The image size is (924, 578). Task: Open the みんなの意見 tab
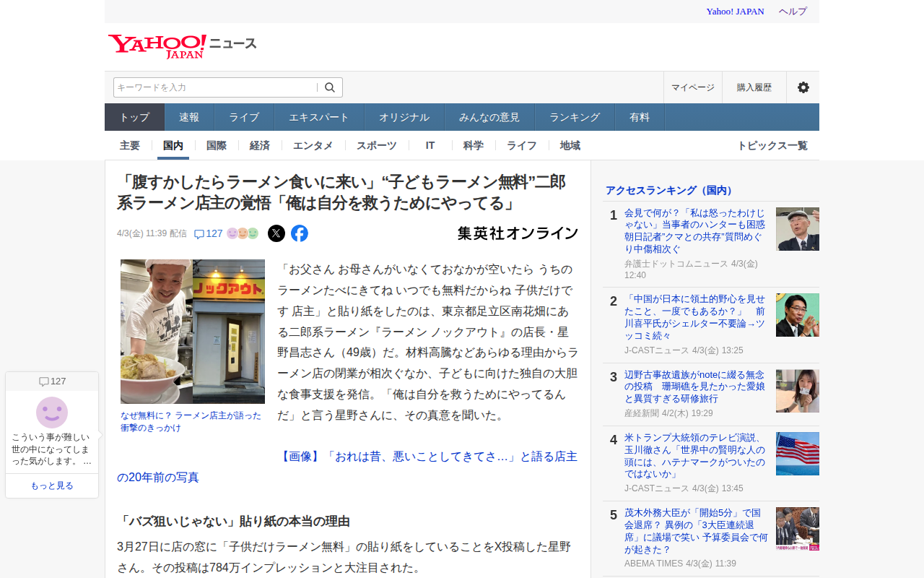pos(489,117)
